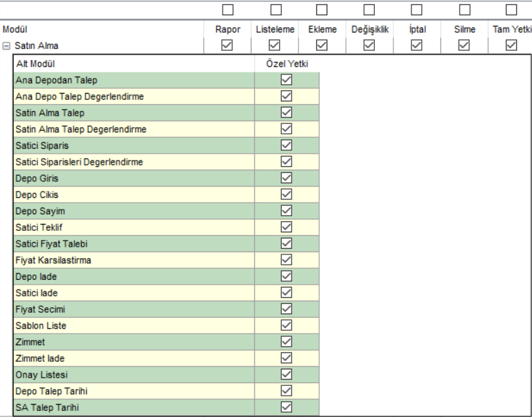Image resolution: width=532 pixels, height=417 pixels.
Task: Select the Ana Depo Talep Degerlendirme row
Action: (166, 96)
